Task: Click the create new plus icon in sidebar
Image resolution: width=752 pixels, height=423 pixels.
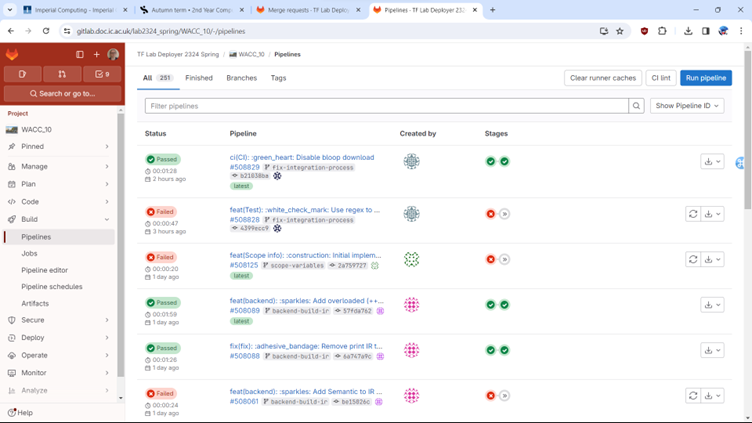Action: pos(96,54)
